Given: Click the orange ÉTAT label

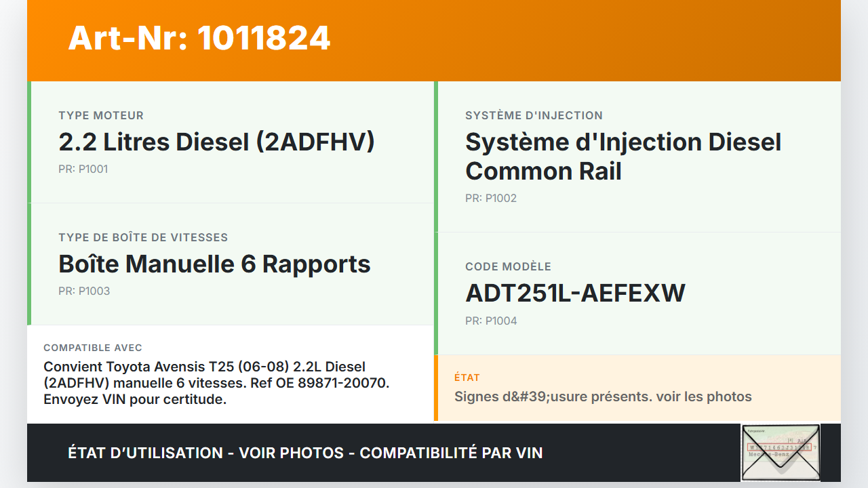Looking at the screenshot, I should 467,378.
